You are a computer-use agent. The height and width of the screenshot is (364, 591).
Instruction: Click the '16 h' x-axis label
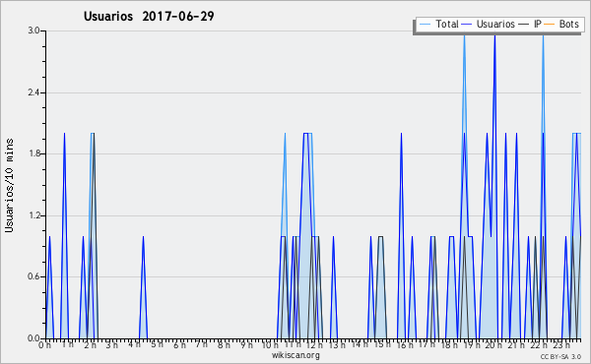pyautogui.click(x=405, y=344)
